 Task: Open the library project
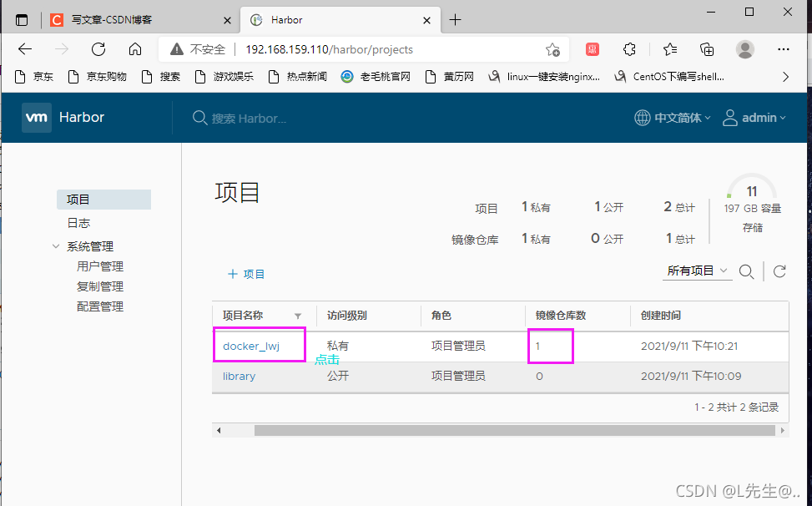[239, 376]
